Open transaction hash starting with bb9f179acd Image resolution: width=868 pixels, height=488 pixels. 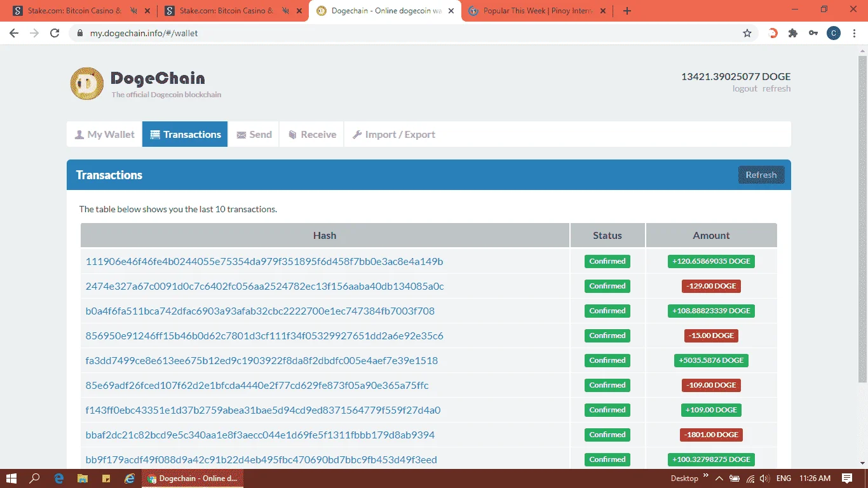(x=261, y=459)
